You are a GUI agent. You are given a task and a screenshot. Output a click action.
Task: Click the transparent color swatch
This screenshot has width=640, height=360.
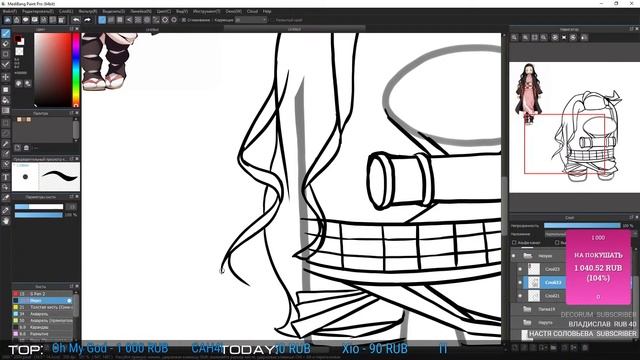pos(19,51)
